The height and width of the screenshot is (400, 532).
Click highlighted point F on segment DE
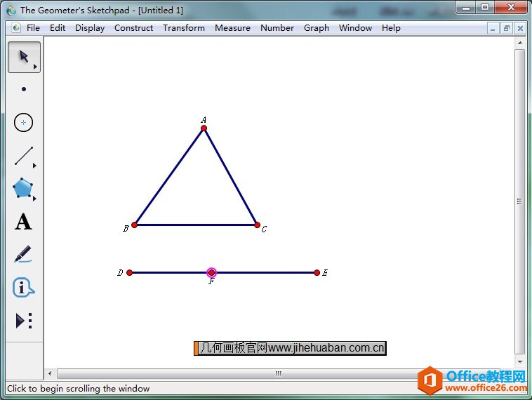click(x=211, y=272)
